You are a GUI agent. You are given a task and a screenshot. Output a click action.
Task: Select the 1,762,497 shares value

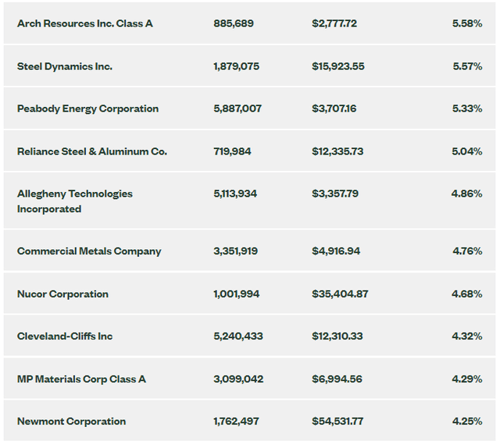(x=236, y=421)
